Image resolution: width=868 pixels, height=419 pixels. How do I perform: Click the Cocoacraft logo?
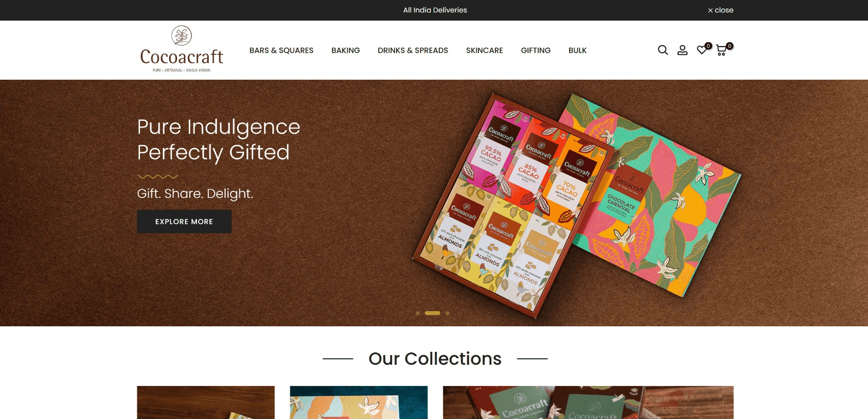pyautogui.click(x=182, y=49)
